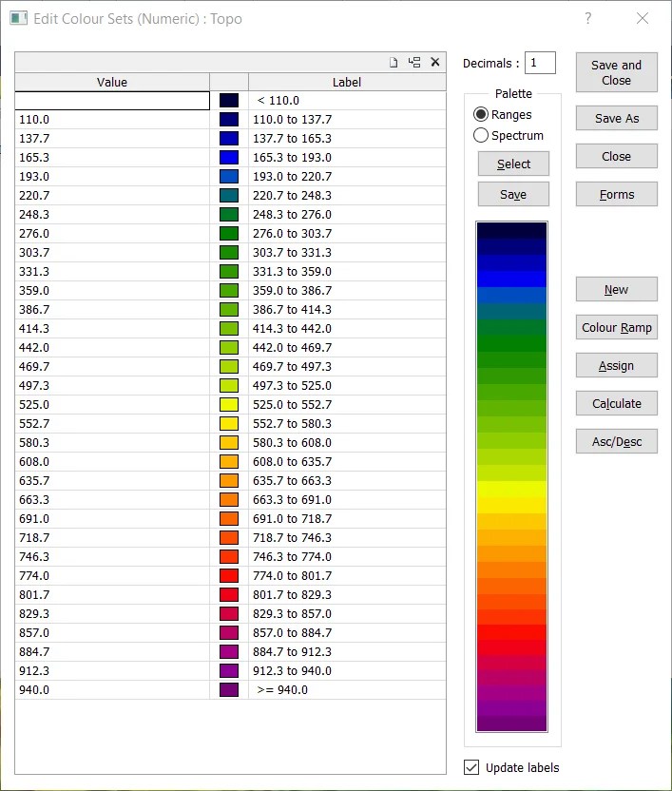Click the New button
The image size is (672, 791).
point(617,289)
